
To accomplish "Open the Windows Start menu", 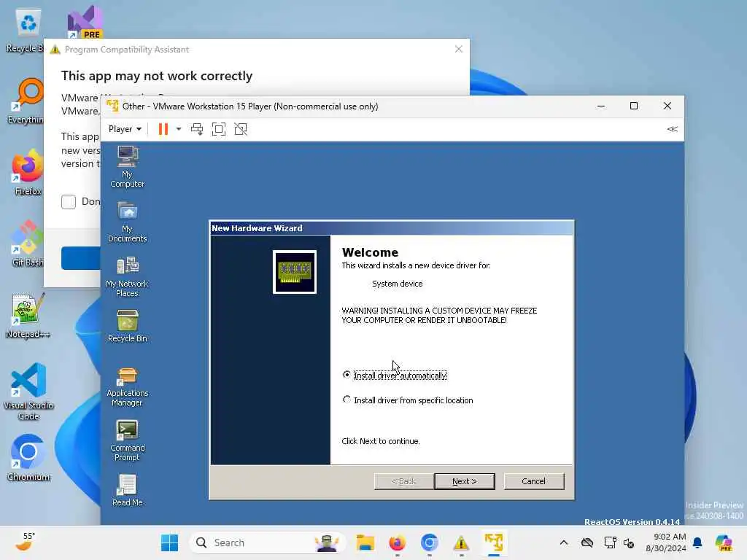I will (169, 542).
